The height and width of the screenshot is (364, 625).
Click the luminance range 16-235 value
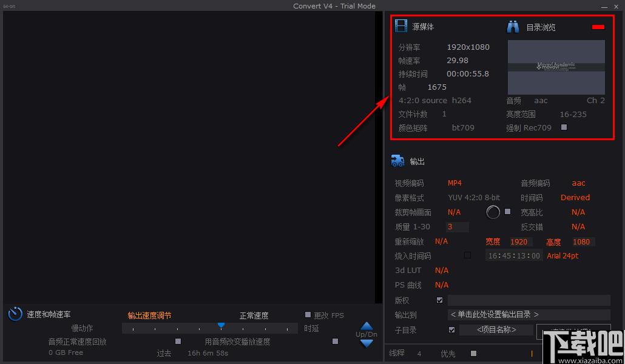[573, 115]
